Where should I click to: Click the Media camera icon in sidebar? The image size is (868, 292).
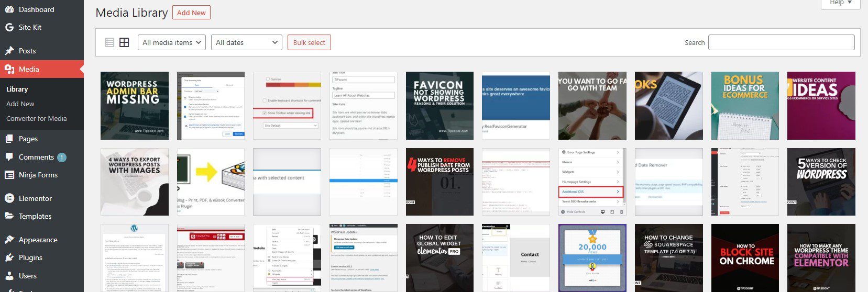[x=9, y=69]
